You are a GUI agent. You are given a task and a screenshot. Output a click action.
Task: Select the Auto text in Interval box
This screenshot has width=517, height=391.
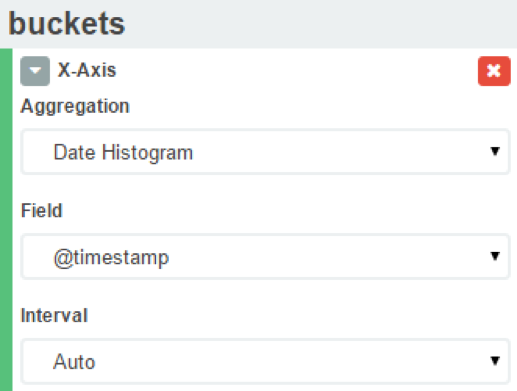[x=74, y=362]
